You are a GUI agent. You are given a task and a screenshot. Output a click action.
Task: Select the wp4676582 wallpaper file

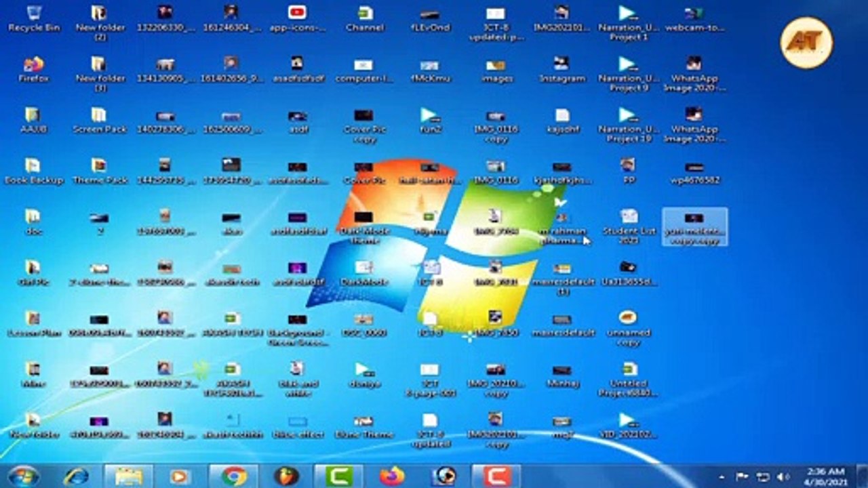tap(694, 171)
